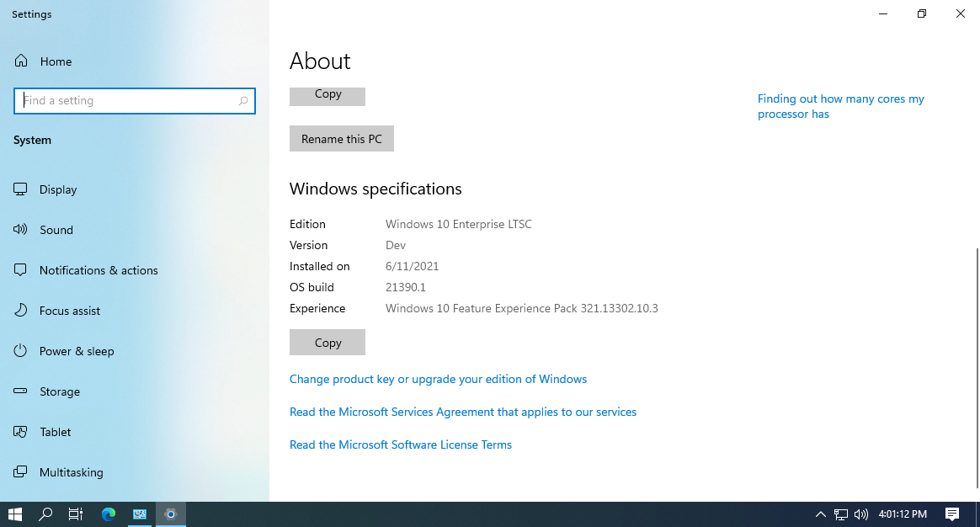Open the Action Center notifications icon

click(x=952, y=514)
